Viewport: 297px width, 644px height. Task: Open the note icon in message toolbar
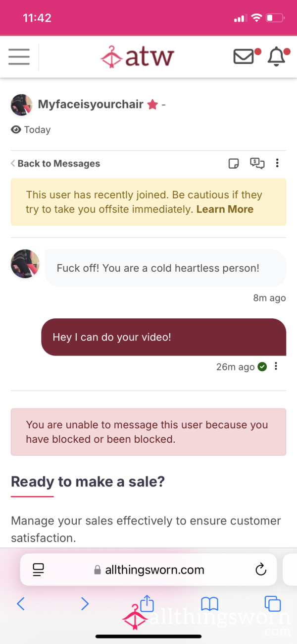pyautogui.click(x=234, y=163)
